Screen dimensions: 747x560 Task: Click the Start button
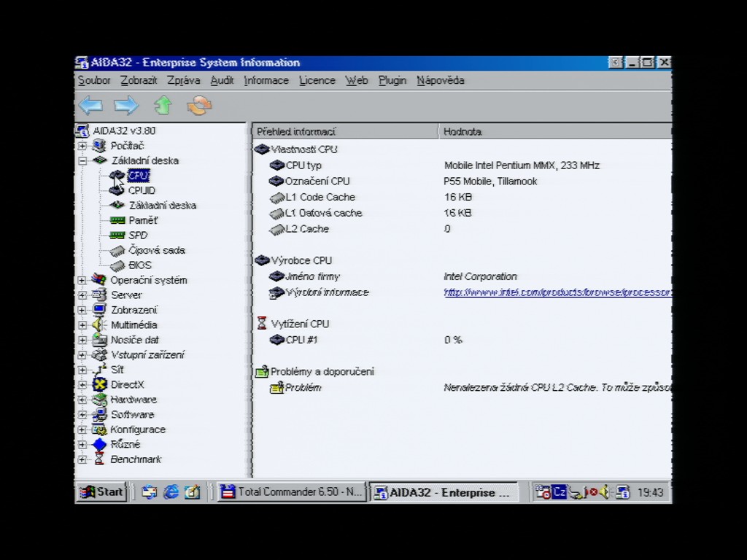pos(101,492)
